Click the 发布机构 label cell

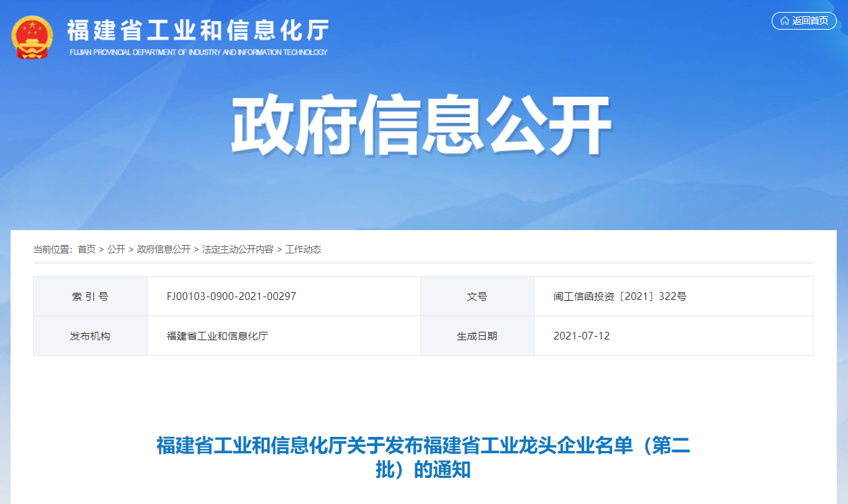pyautogui.click(x=90, y=336)
